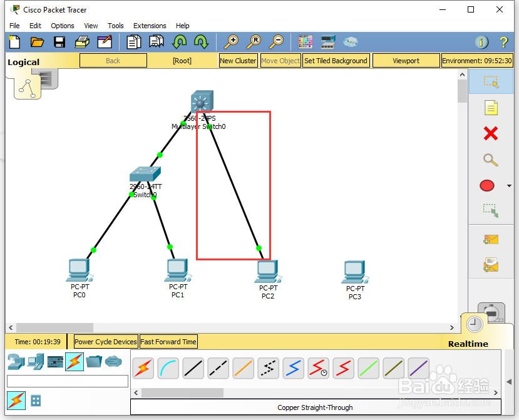
Task: Click the Print icon
Action: (82, 42)
